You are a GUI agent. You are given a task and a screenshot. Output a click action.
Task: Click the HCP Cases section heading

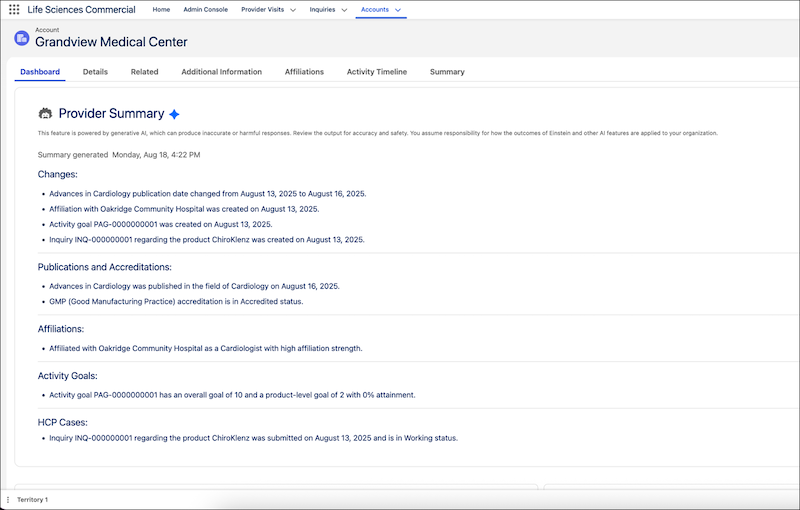point(63,422)
